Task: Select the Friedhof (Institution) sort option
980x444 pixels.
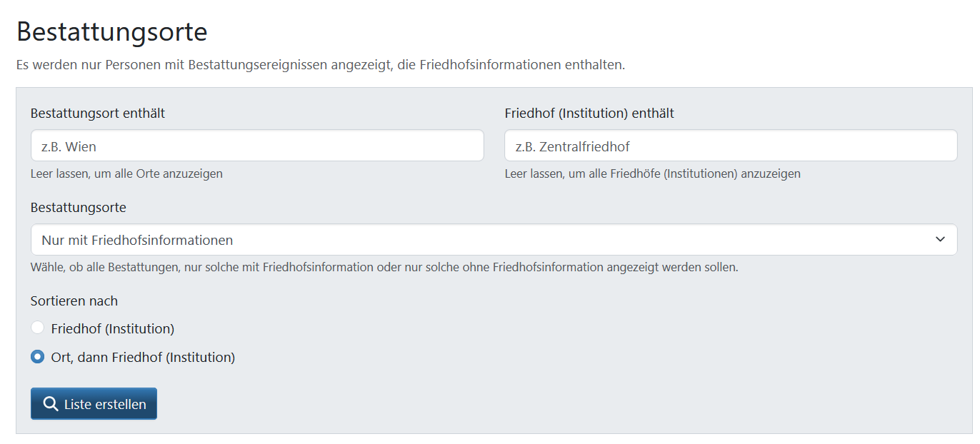Action: [x=36, y=327]
